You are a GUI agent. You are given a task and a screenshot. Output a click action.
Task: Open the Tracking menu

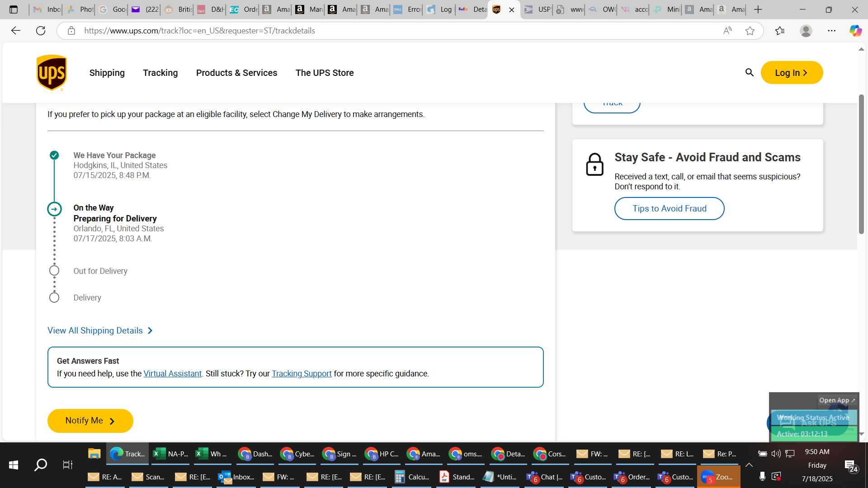(x=160, y=73)
